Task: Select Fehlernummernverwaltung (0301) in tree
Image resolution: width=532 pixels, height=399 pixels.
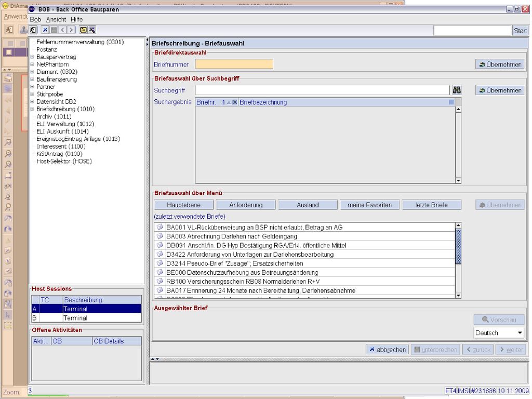Action: pyautogui.click(x=80, y=42)
